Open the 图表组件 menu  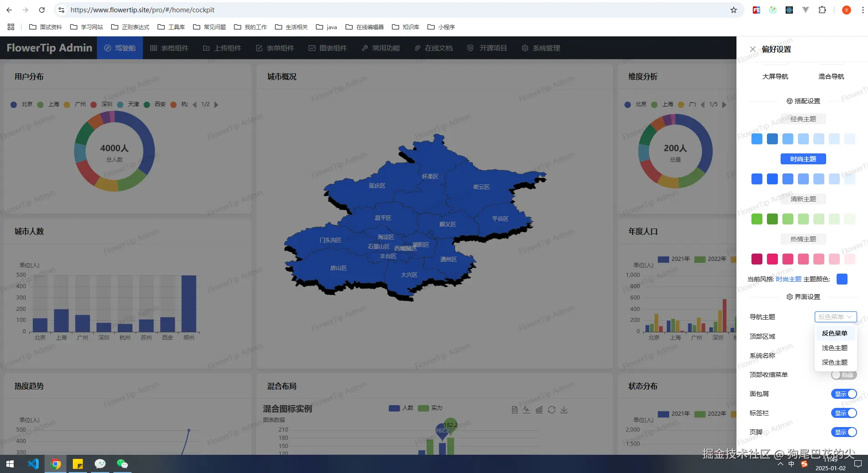(x=327, y=48)
